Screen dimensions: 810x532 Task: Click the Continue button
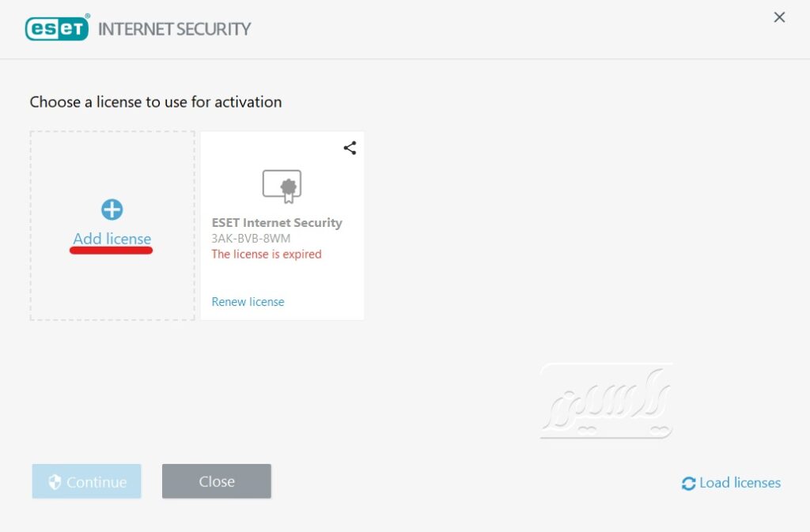point(87,481)
